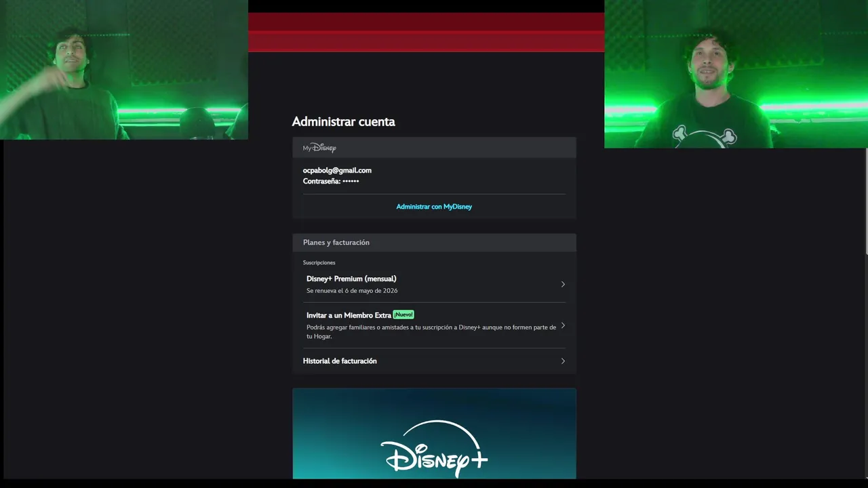
Task: Click the right webcam overlay video
Action: click(736, 74)
